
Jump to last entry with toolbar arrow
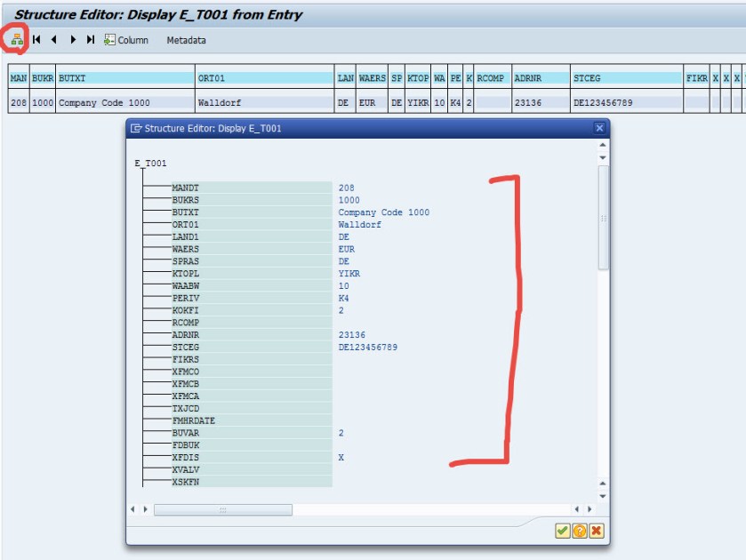(x=91, y=39)
